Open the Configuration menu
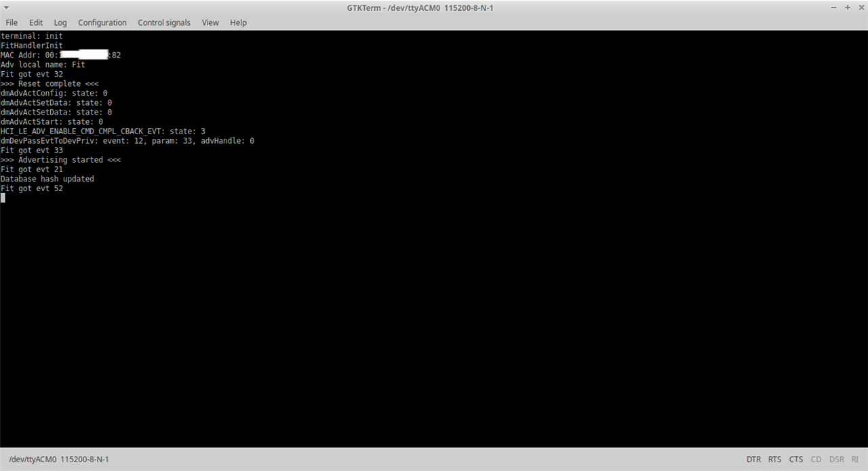The width and height of the screenshot is (868, 471). pyautogui.click(x=102, y=22)
